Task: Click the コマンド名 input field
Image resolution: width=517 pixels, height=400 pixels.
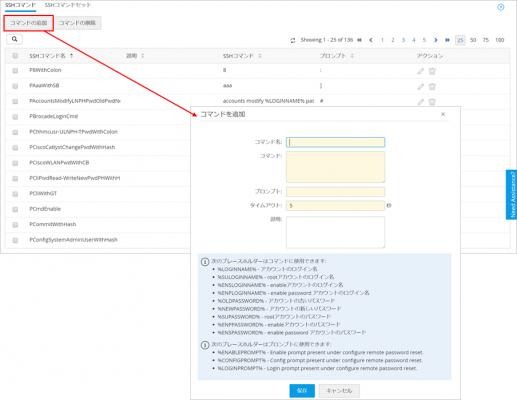Action: (x=335, y=142)
